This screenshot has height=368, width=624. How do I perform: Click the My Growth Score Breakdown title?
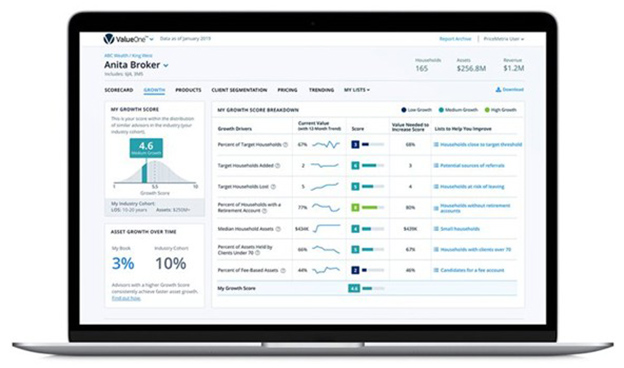pos(258,110)
